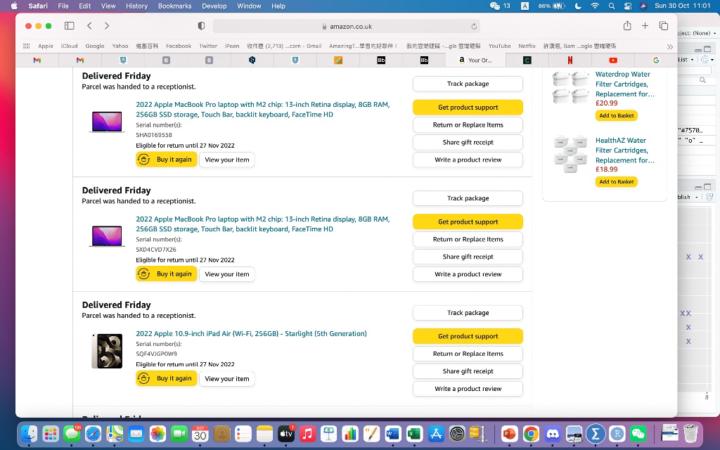Viewport: 720px width, 450px height.
Task: Open the Safari Share icon
Action: click(627, 26)
